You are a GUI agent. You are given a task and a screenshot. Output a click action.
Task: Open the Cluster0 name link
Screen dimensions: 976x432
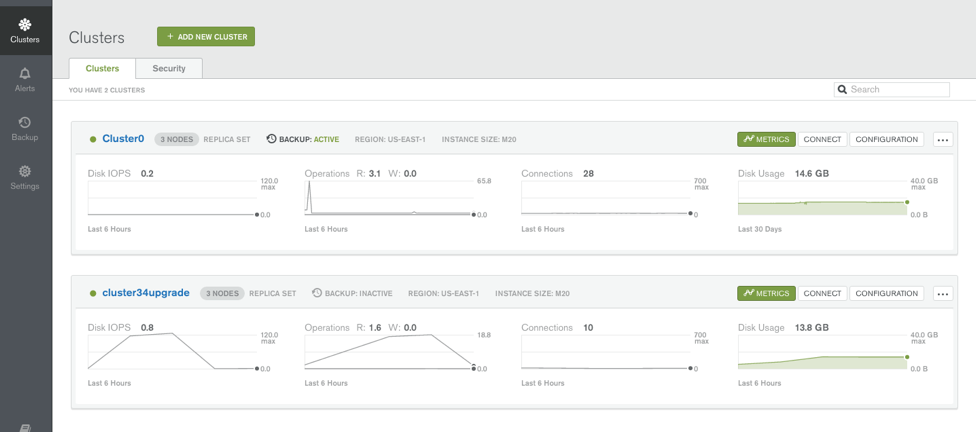123,139
